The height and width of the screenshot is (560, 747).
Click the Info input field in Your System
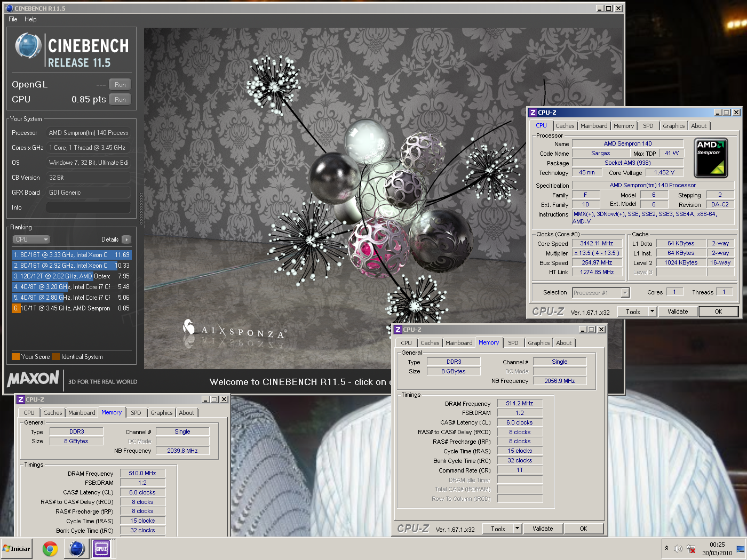click(x=89, y=207)
